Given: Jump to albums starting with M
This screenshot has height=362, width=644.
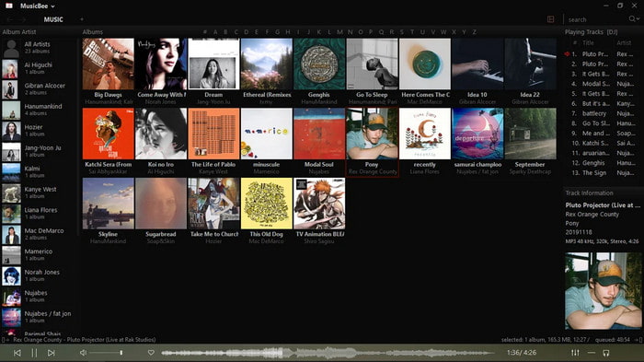Looking at the screenshot, I should click(339, 31).
